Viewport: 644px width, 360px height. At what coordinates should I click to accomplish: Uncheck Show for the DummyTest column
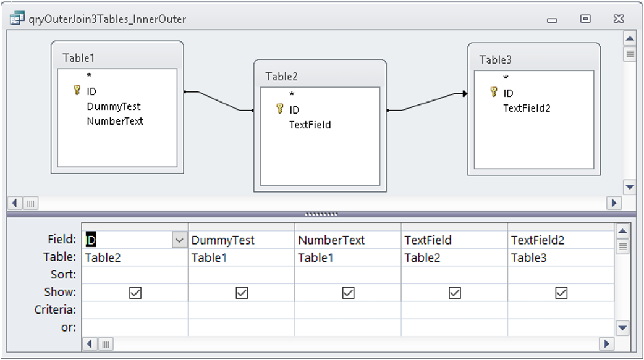[x=242, y=293]
